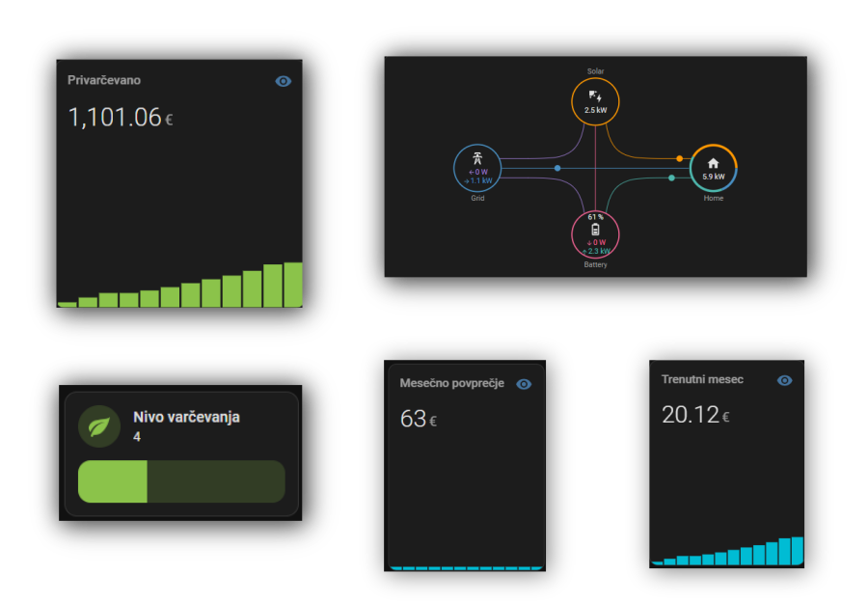Click the 20.12 € current month value

(x=691, y=414)
